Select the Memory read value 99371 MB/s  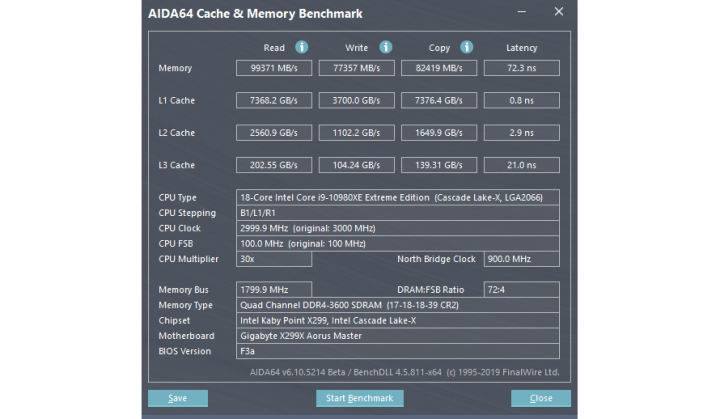[274, 68]
